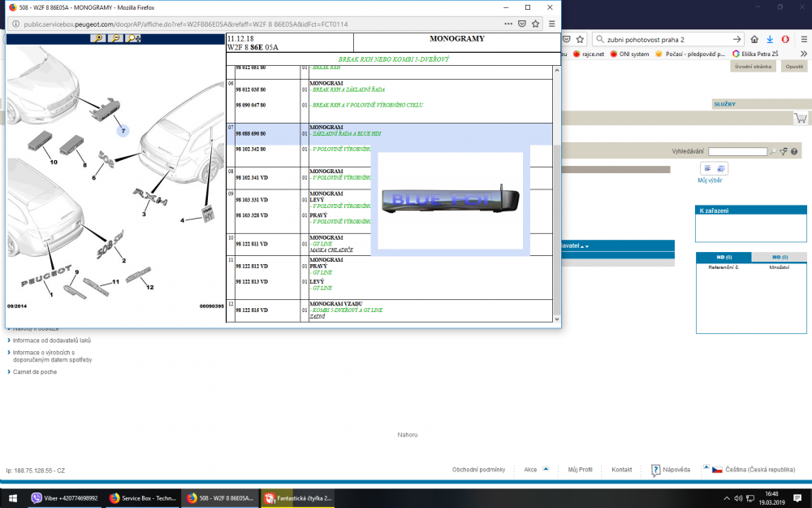Show more bookmarks with the overflow chevron

(804, 54)
